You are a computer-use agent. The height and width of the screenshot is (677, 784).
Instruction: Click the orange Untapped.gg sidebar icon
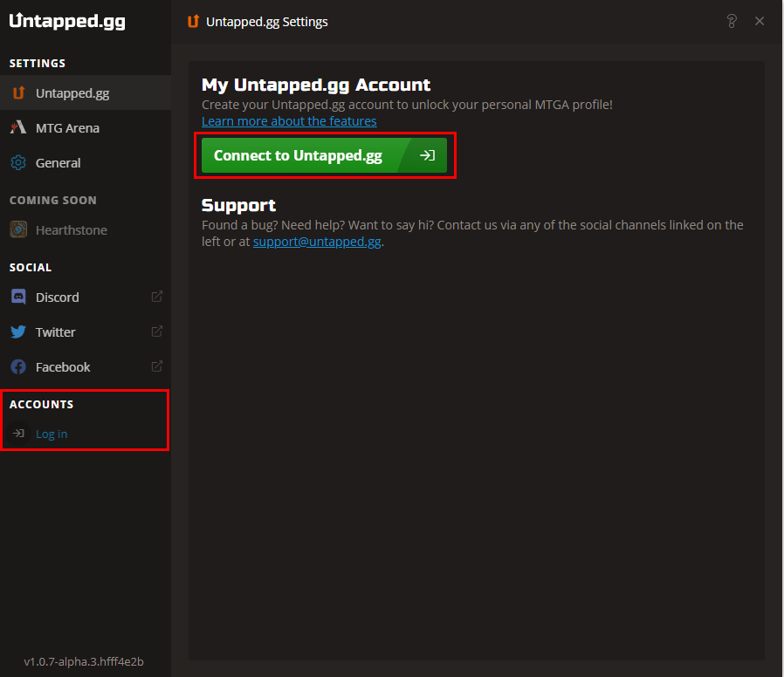pyautogui.click(x=18, y=93)
